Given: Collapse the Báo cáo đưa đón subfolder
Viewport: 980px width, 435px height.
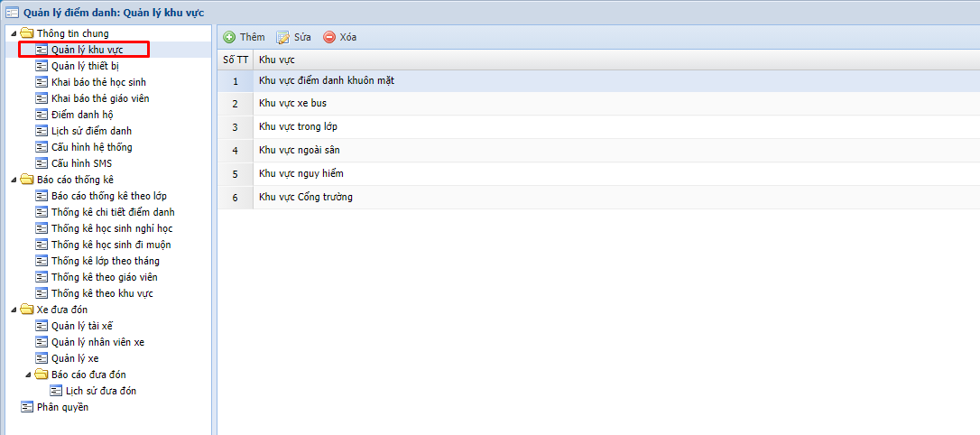Looking at the screenshot, I should pos(27,375).
